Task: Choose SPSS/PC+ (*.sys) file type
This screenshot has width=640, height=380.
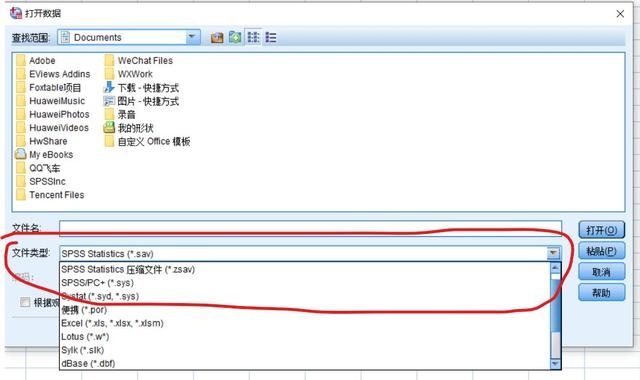Action: click(304, 283)
